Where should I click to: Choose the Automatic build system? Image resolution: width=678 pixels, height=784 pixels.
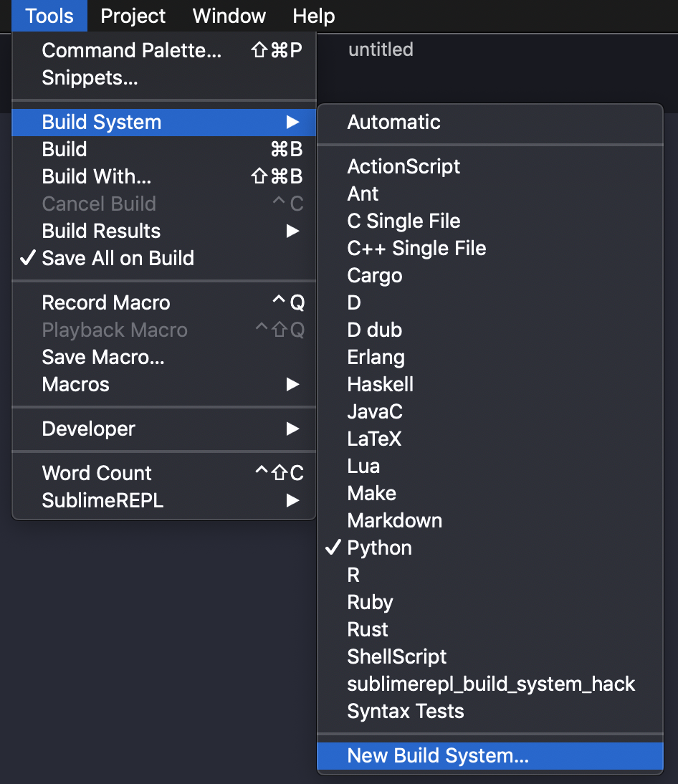click(393, 122)
